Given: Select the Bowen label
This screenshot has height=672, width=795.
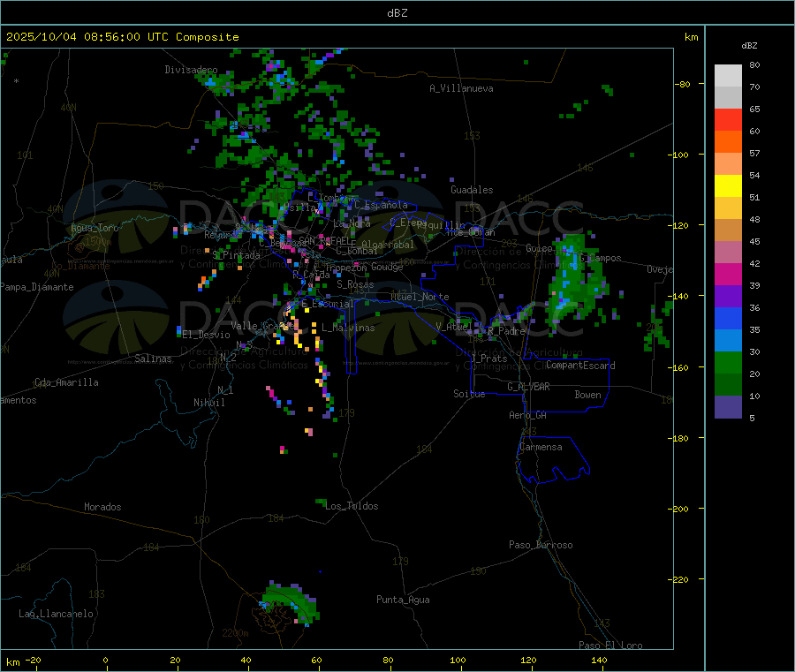Looking at the screenshot, I should [587, 394].
